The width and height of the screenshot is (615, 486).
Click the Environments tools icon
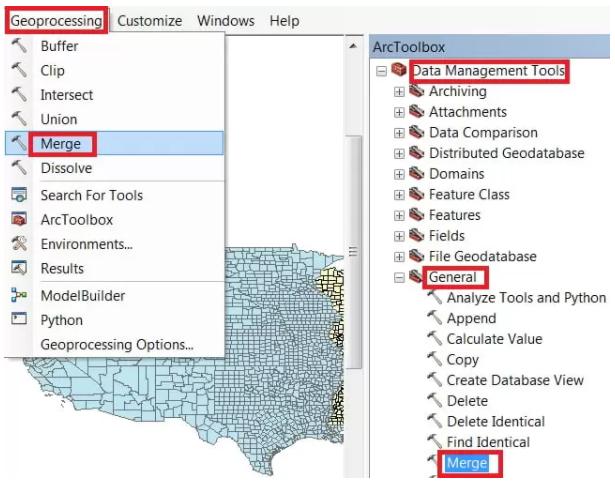(x=19, y=244)
